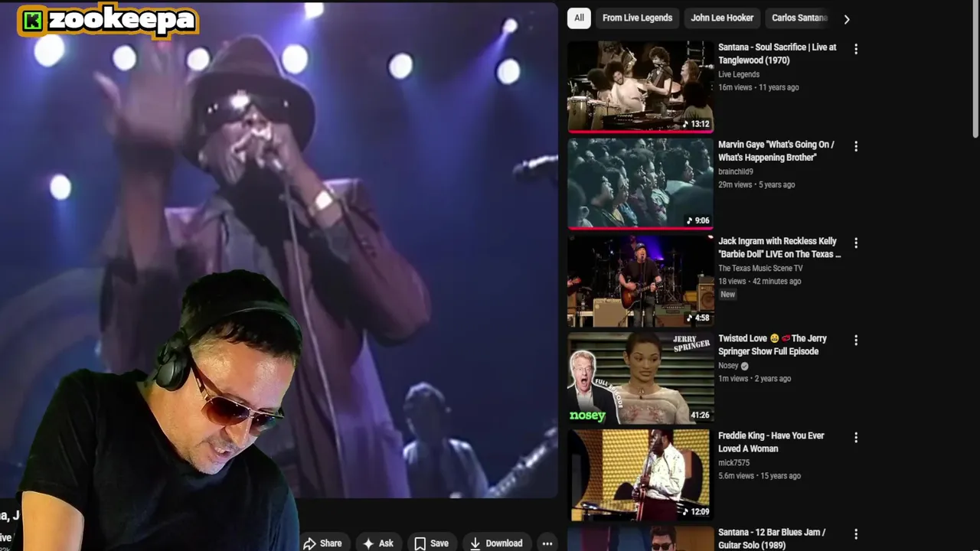The height and width of the screenshot is (551, 980).
Task: Click the 4:58 duration badge
Action: (x=698, y=318)
